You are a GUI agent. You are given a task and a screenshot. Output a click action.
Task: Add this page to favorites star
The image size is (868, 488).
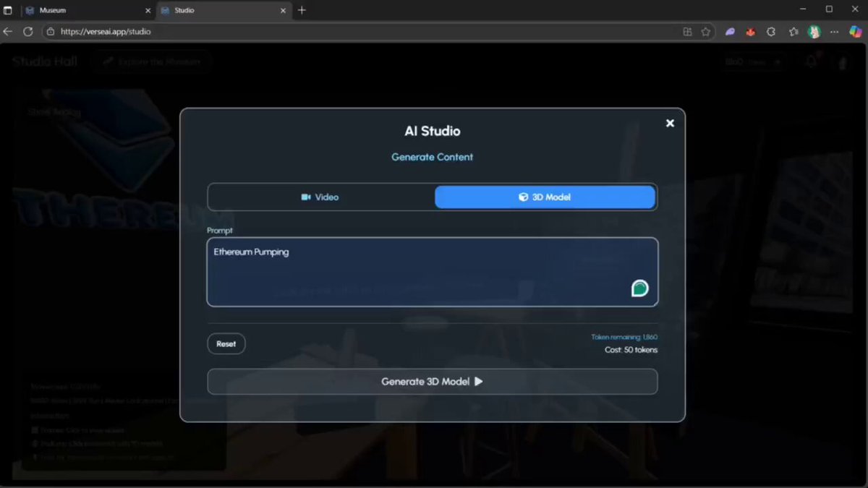705,32
